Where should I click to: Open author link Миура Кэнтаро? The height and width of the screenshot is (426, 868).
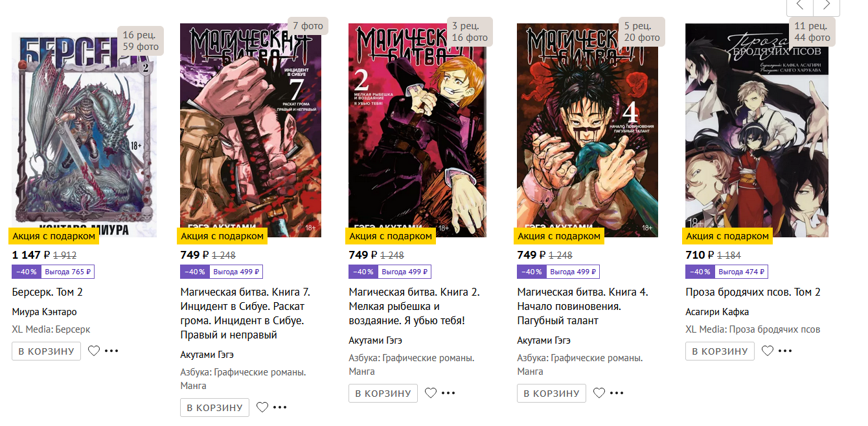pos(45,312)
